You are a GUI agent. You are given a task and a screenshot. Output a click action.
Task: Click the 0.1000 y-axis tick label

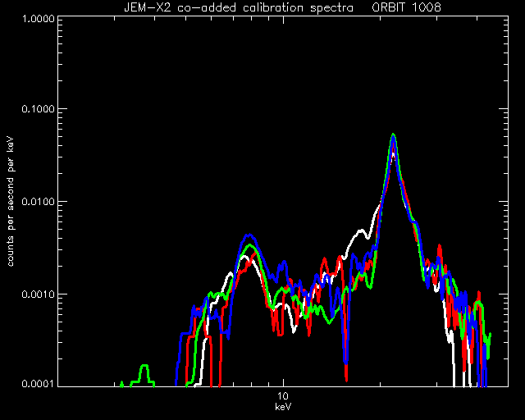[39, 109]
